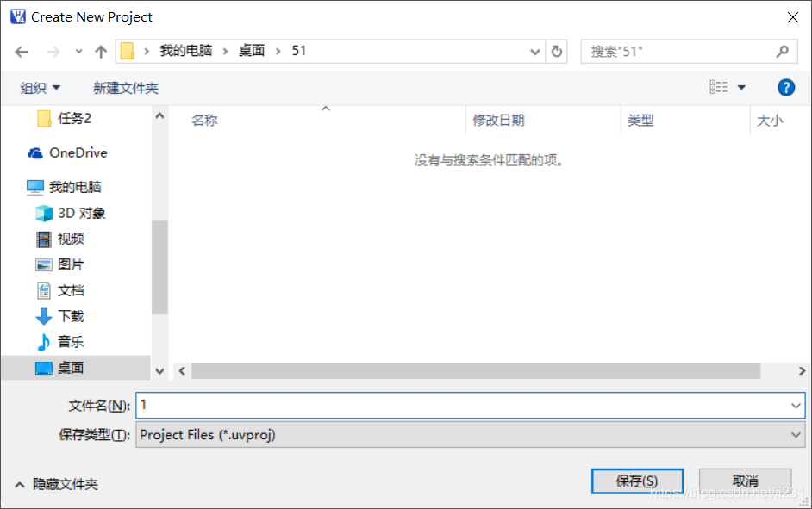The image size is (812, 509).
Task: Click the forward navigation arrow
Action: pos(53,52)
